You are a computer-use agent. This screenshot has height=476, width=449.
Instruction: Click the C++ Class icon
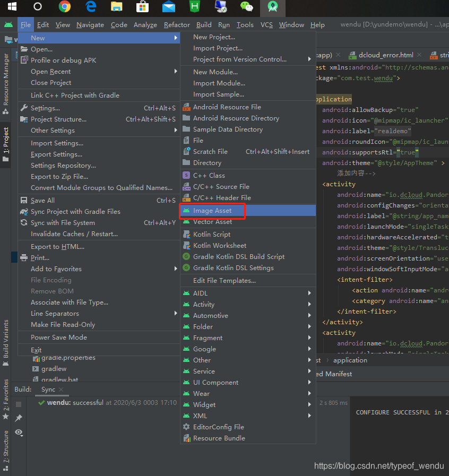coord(186,175)
